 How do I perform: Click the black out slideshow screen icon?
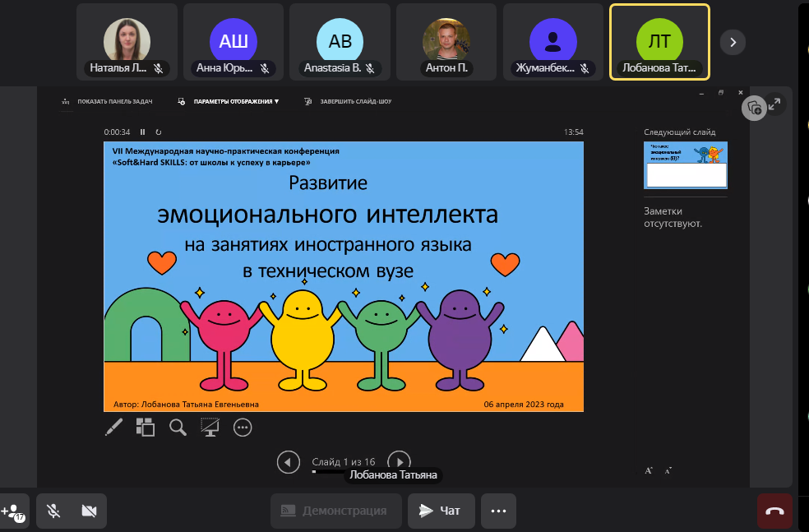click(210, 427)
